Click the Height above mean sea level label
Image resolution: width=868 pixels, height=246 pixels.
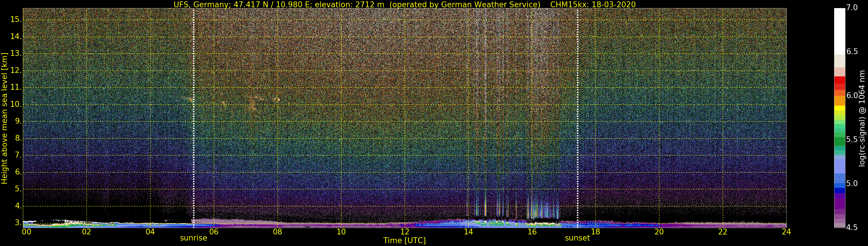click(4, 118)
